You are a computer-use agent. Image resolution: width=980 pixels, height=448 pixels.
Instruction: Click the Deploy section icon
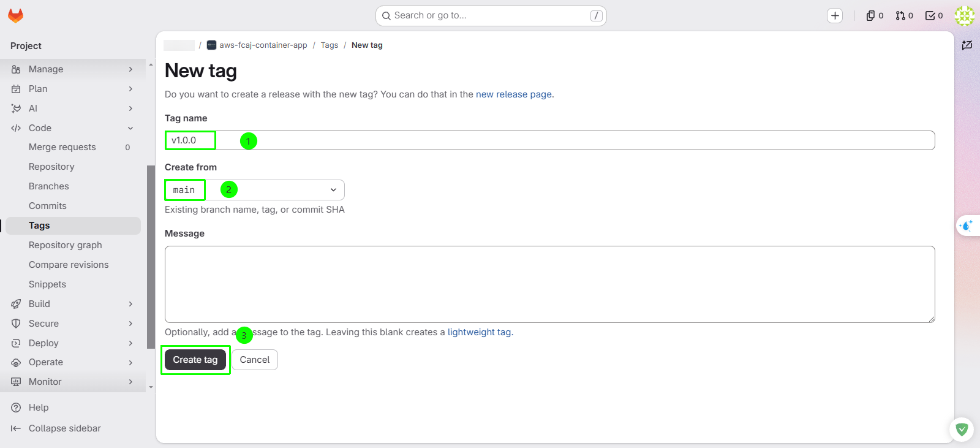[x=16, y=343]
